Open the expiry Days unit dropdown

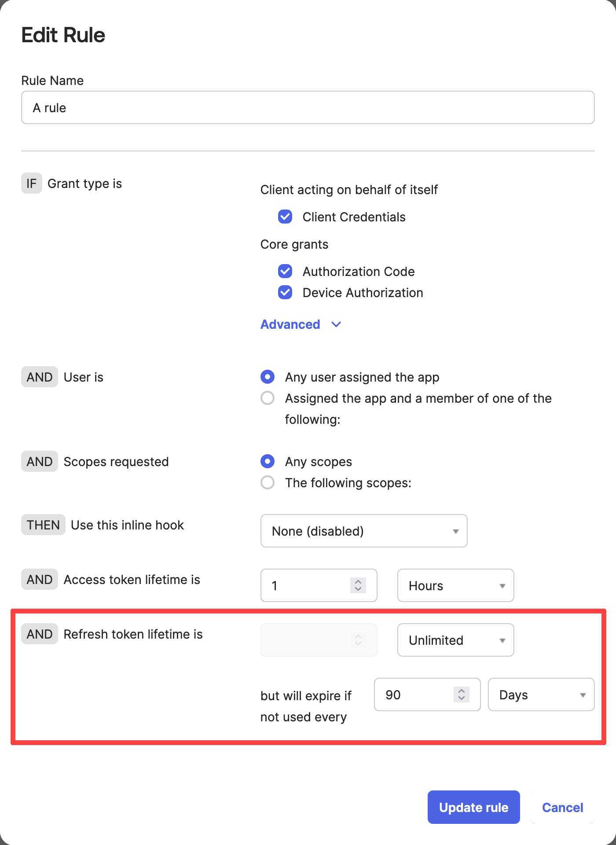coord(541,694)
